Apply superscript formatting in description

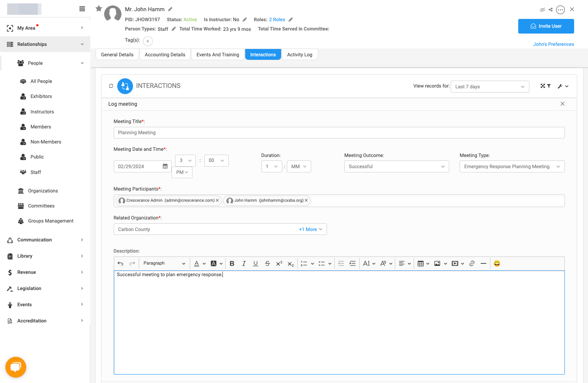pyautogui.click(x=279, y=263)
